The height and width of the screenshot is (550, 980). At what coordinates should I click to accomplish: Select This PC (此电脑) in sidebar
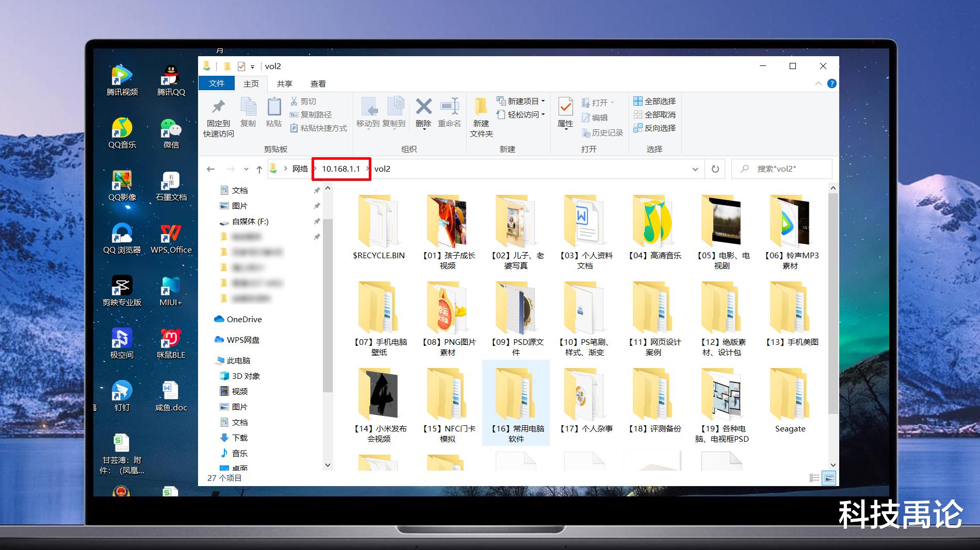[233, 360]
